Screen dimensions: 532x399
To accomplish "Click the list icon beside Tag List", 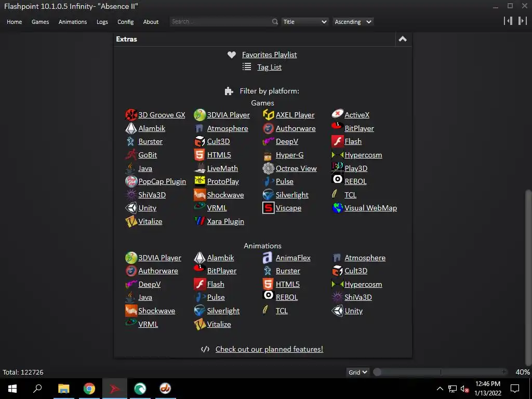I will tap(247, 67).
